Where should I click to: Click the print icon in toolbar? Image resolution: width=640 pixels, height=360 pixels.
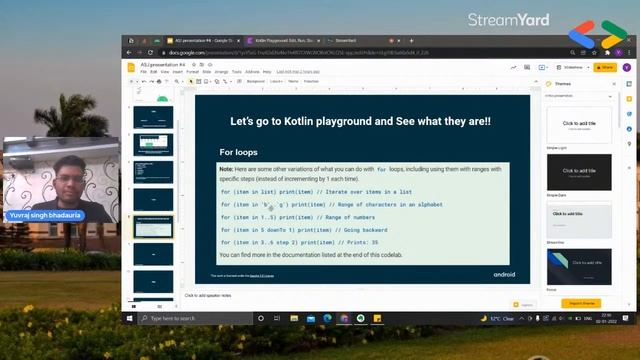pos(159,82)
